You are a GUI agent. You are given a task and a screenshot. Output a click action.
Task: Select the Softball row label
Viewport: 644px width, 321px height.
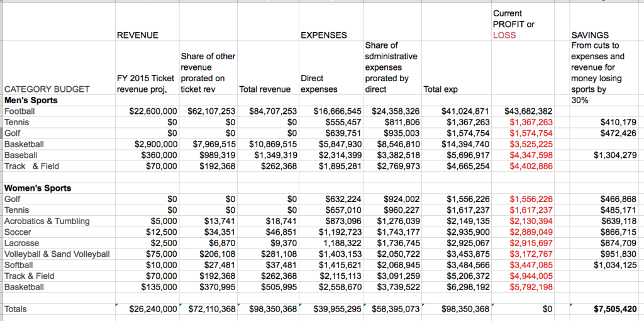coord(18,265)
